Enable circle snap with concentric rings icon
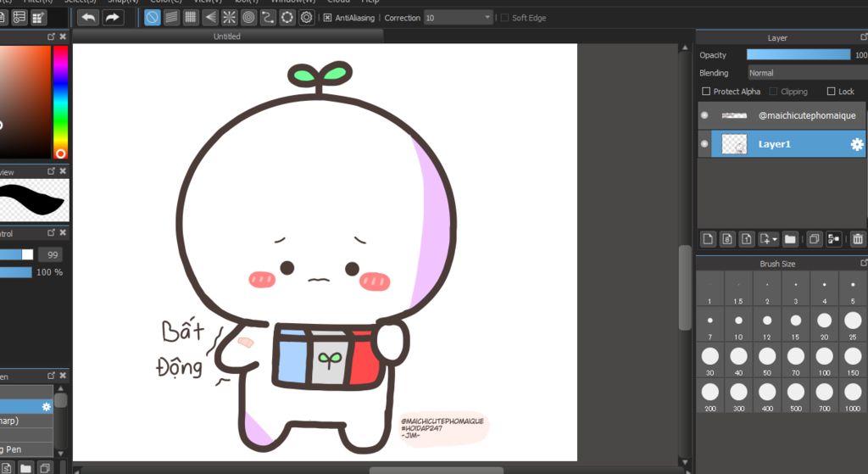The width and height of the screenshot is (868, 474). click(x=248, y=18)
